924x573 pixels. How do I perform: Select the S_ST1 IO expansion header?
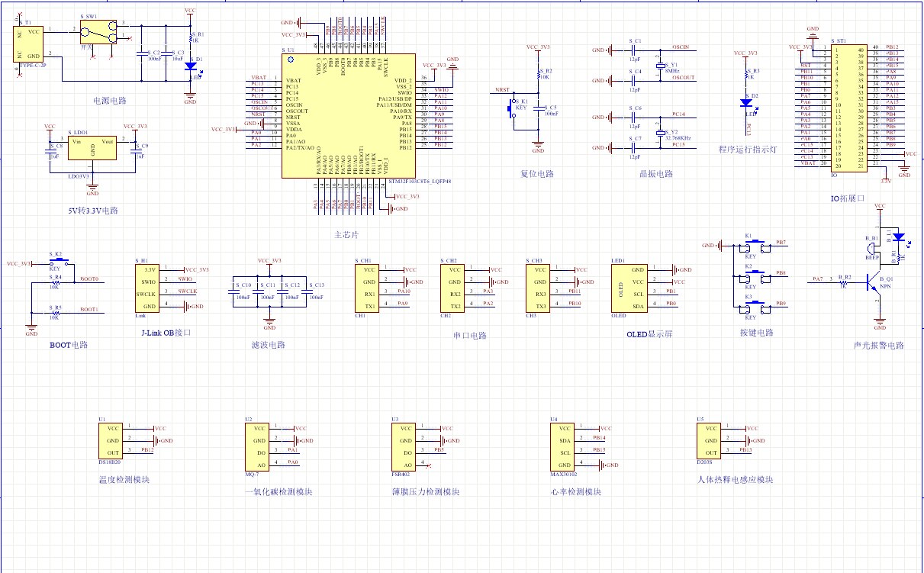pos(849,107)
